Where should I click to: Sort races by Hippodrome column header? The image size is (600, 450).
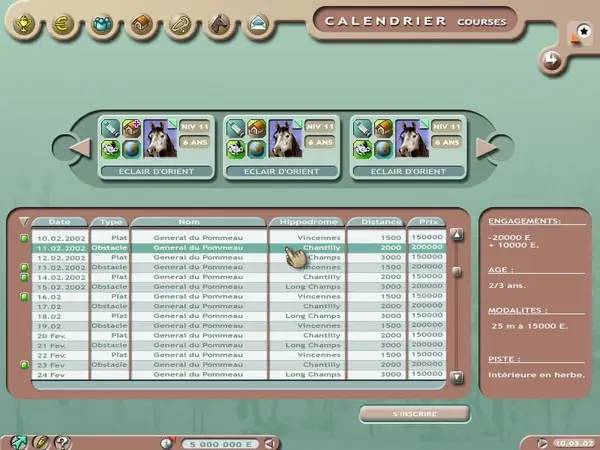(x=306, y=221)
